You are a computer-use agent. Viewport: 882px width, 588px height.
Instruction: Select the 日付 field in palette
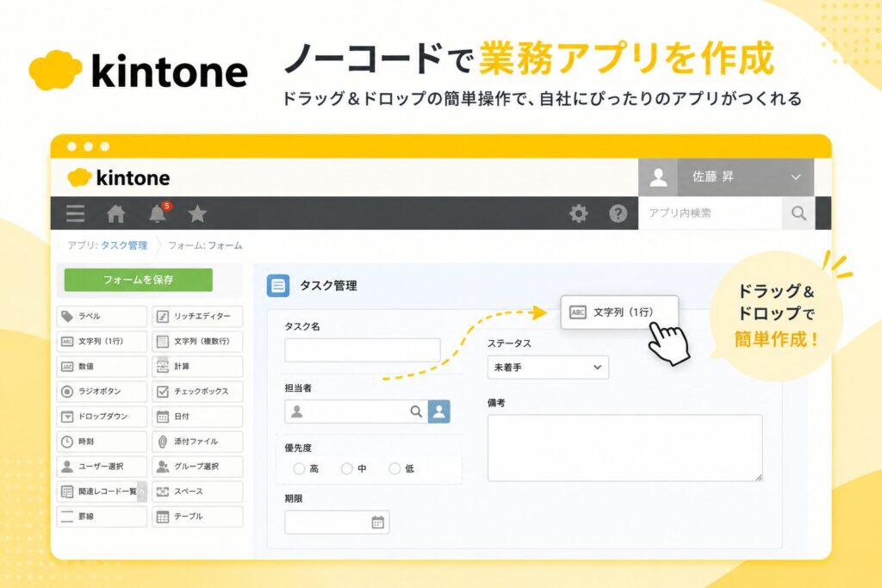pyautogui.click(x=197, y=417)
